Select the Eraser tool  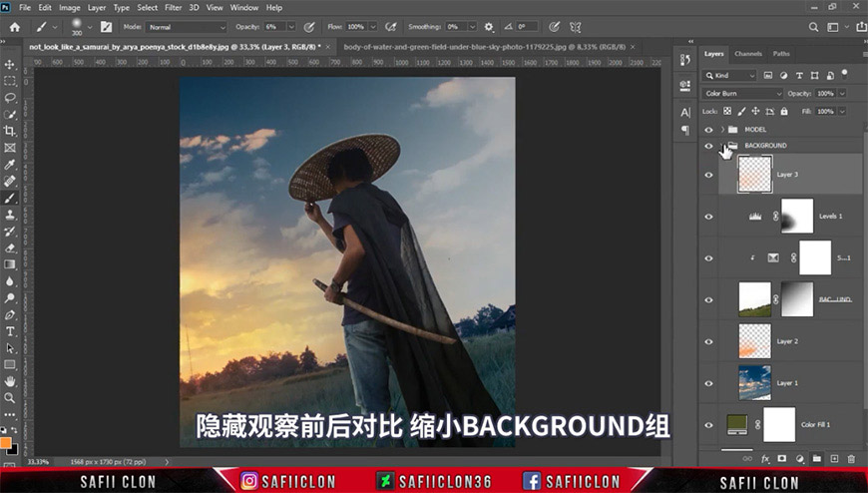(10, 247)
